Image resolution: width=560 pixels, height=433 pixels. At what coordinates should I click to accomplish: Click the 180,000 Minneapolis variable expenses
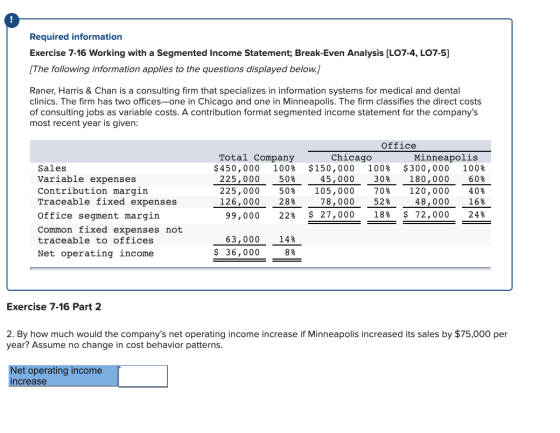click(x=429, y=179)
